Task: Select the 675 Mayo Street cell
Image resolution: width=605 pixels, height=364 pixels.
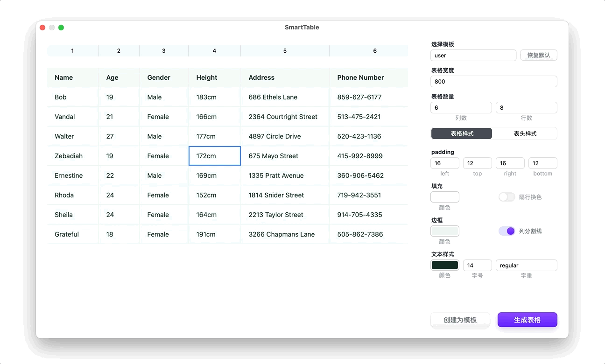Action: tap(285, 156)
